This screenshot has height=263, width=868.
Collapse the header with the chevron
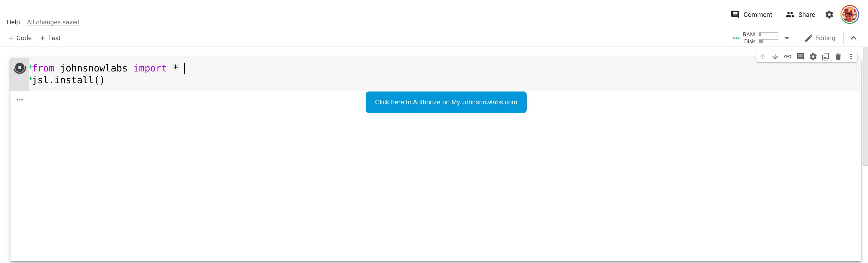pyautogui.click(x=854, y=38)
